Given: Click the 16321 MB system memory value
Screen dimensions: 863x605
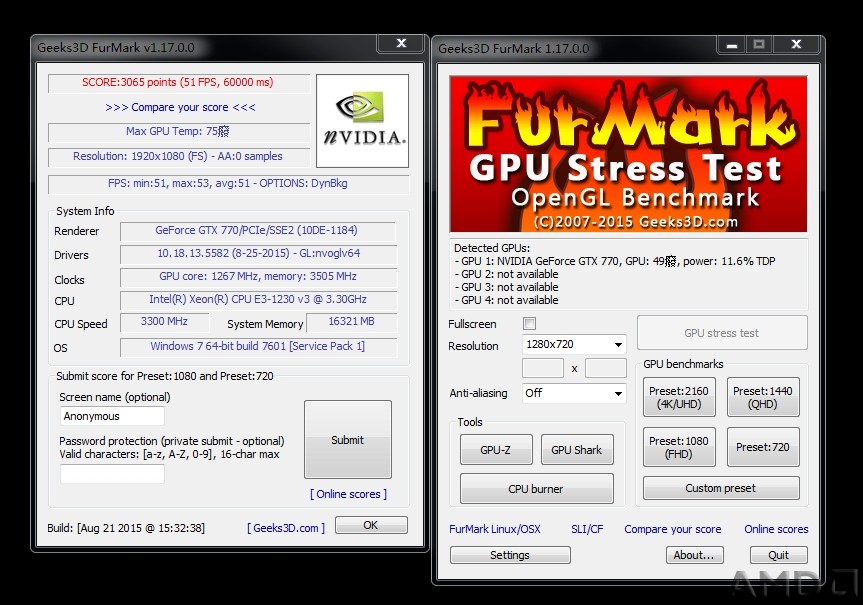Looking at the screenshot, I should 352,321.
